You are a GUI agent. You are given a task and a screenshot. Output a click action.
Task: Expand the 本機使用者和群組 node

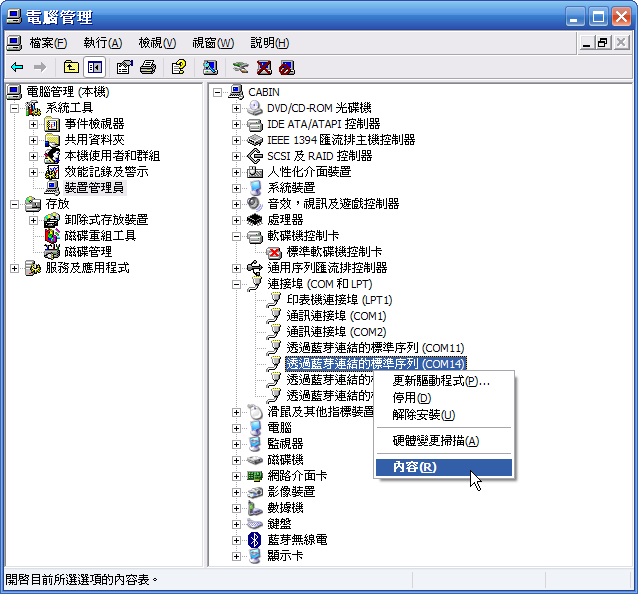click(x=33, y=156)
